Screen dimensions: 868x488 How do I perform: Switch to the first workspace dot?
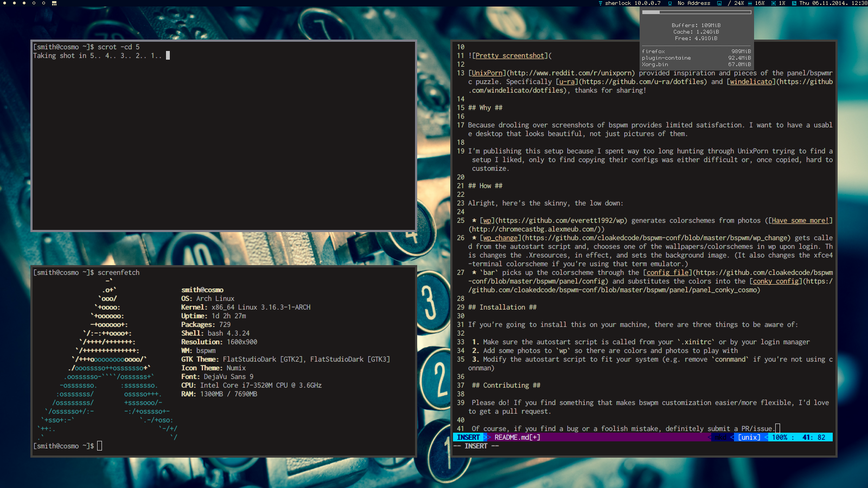point(4,3)
